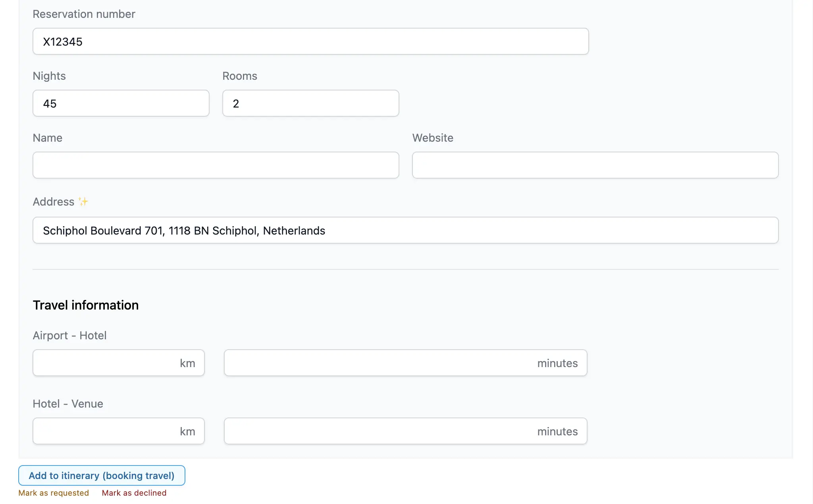Focus the Reservation number field
813x504 pixels.
[310, 41]
